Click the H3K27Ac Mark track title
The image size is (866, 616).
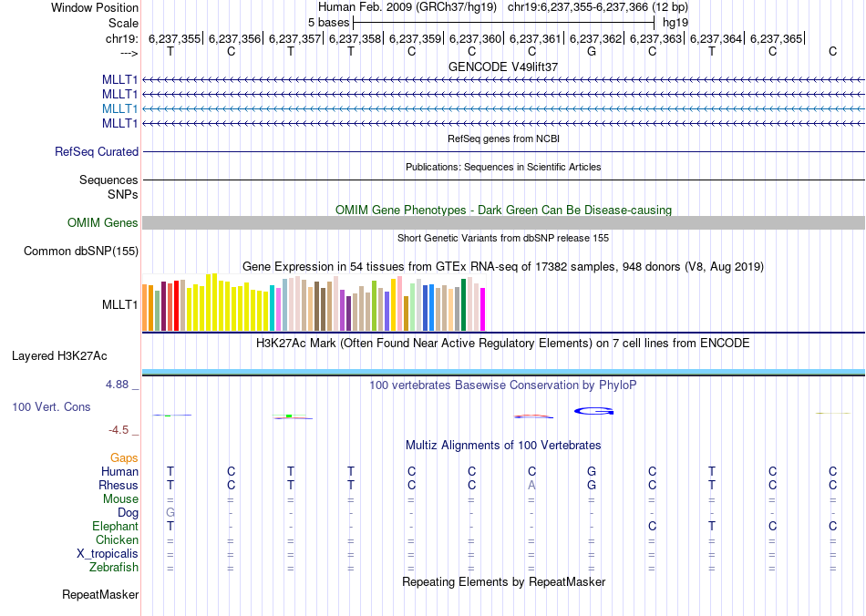[503, 344]
